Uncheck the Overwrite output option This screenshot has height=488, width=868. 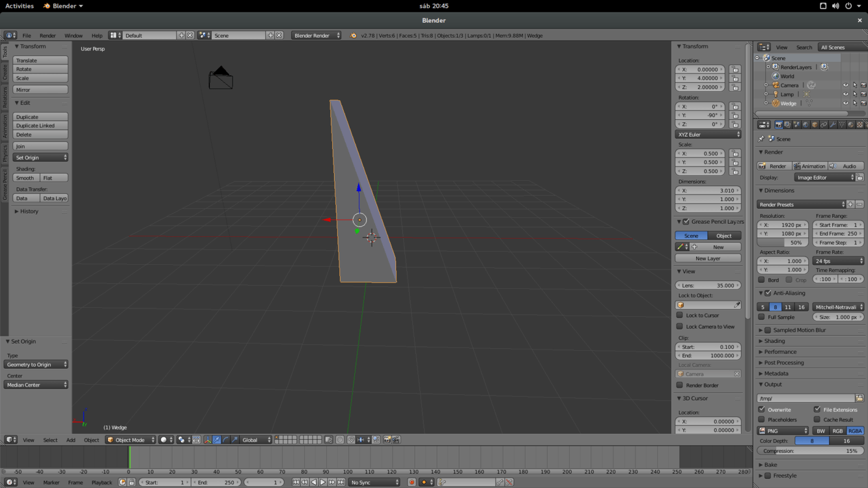[762, 410]
